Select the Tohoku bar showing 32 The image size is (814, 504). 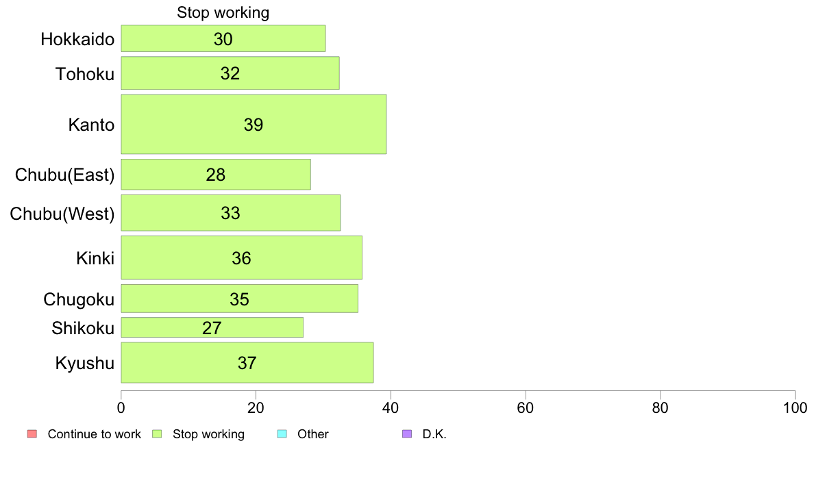click(230, 73)
